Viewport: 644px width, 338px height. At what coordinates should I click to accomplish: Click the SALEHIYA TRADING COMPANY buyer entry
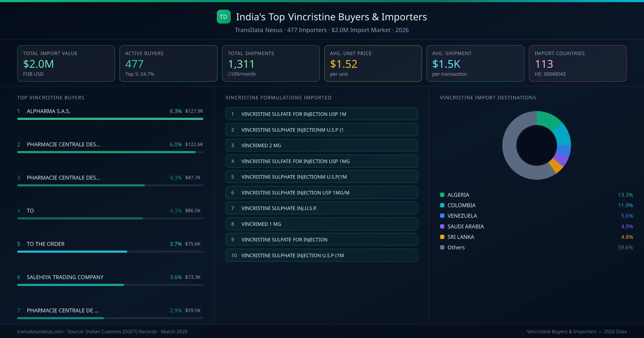(x=65, y=277)
